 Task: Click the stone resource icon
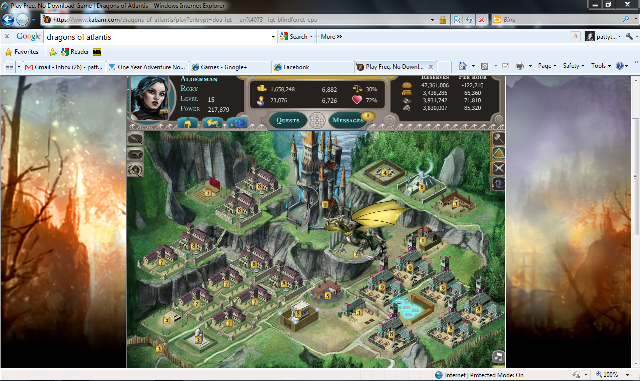(407, 108)
